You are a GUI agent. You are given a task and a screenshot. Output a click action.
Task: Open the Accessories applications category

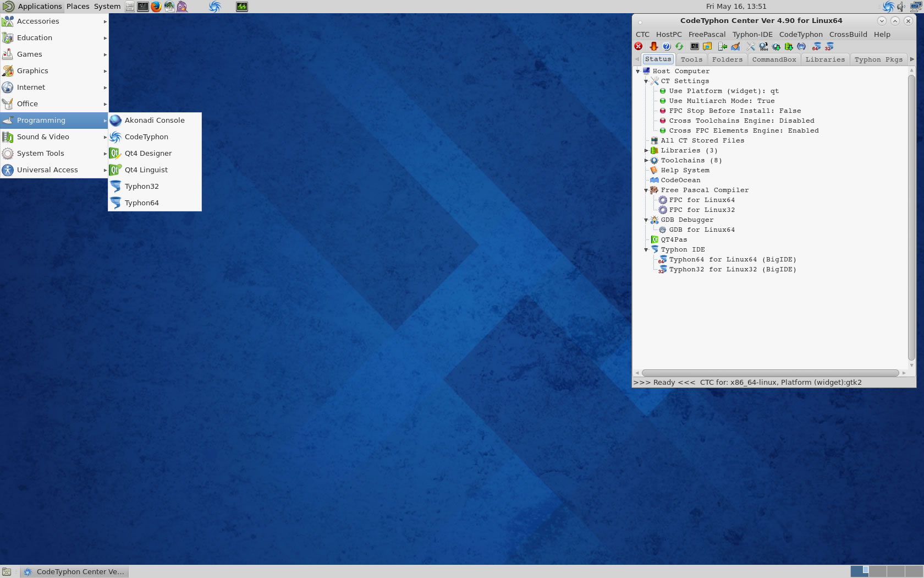(x=54, y=21)
